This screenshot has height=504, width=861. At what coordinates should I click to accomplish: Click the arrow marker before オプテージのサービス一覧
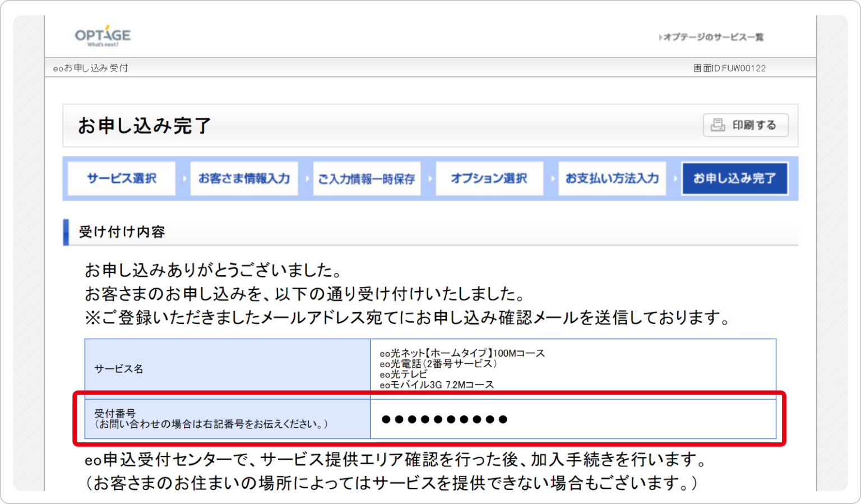[x=660, y=37]
